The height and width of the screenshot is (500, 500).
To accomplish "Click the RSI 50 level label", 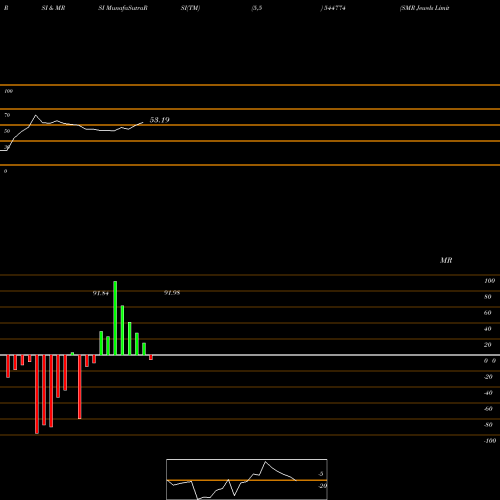I will click(7, 131).
